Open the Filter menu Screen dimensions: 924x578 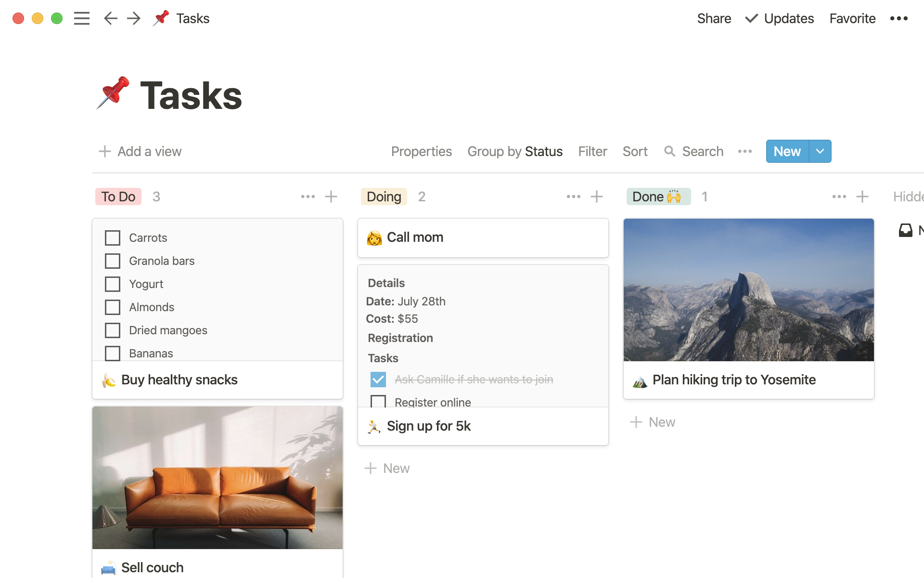click(x=592, y=151)
